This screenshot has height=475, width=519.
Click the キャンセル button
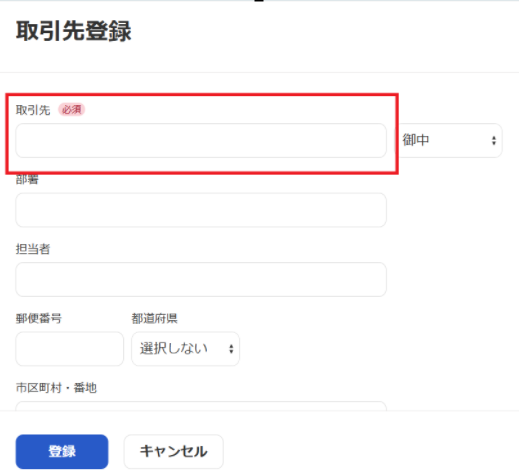click(x=174, y=452)
